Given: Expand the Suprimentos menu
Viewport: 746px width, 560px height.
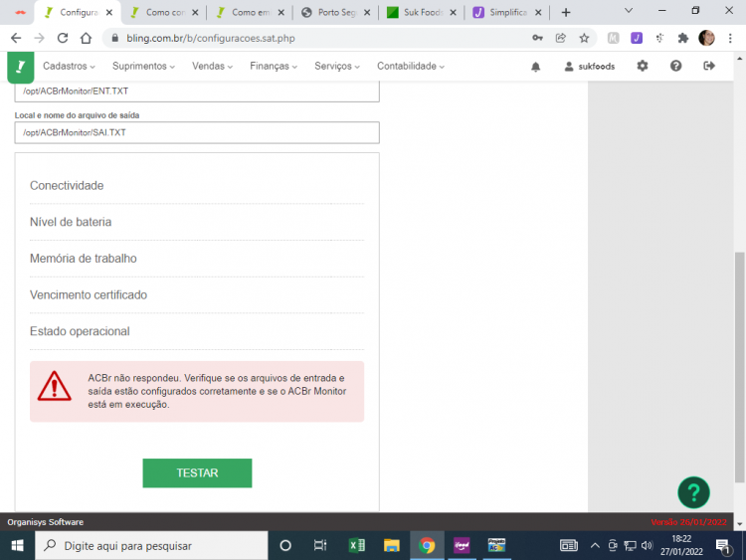Looking at the screenshot, I should tap(143, 66).
